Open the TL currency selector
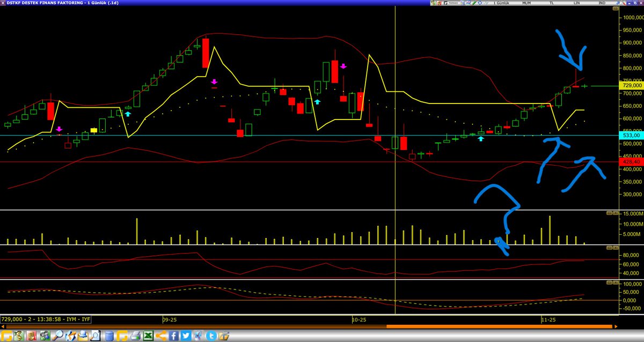The height and width of the screenshot is (342, 644). click(551, 3)
